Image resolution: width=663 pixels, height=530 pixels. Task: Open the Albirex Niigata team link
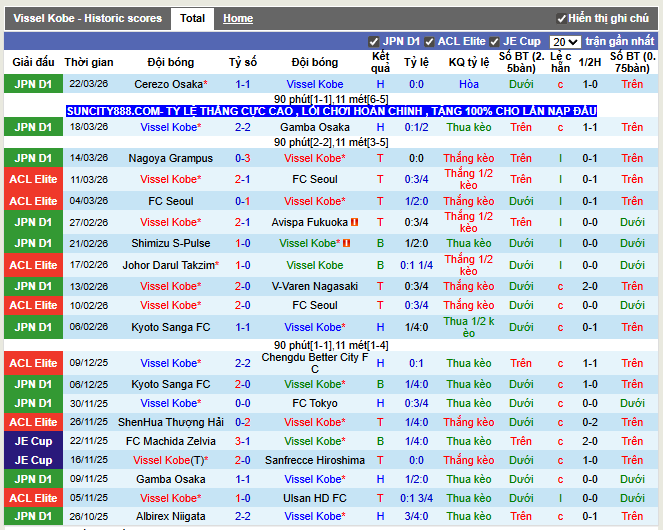coord(169,517)
